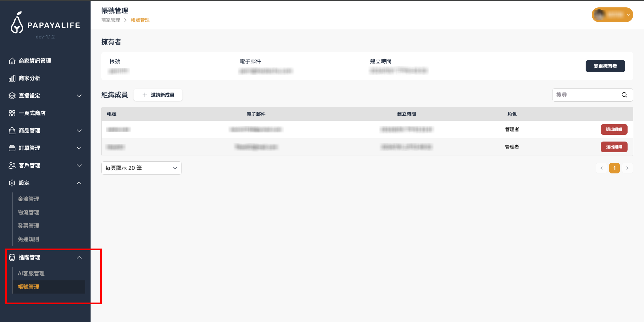Collapse the 設定 section
The image size is (644, 322).
click(79, 183)
